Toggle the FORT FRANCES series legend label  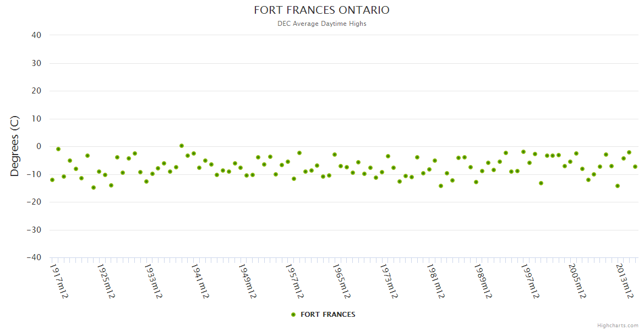pos(328,315)
